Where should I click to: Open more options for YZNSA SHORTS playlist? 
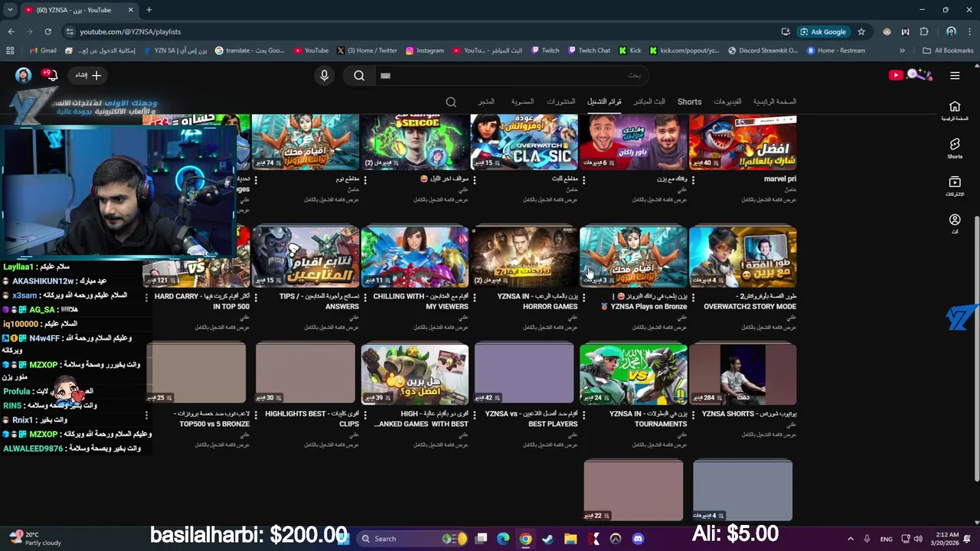(x=693, y=414)
